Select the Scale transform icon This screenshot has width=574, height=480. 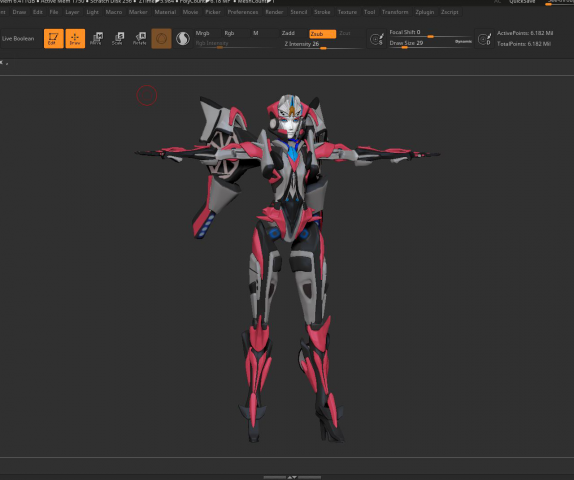118,38
